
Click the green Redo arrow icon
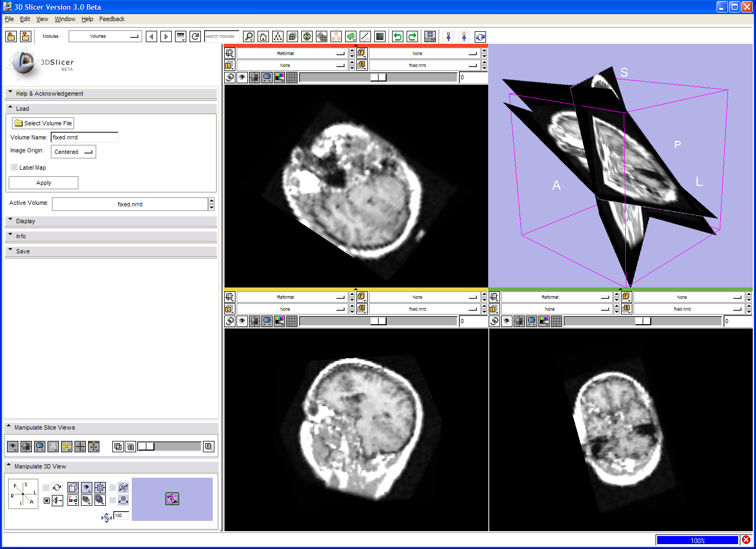(412, 37)
